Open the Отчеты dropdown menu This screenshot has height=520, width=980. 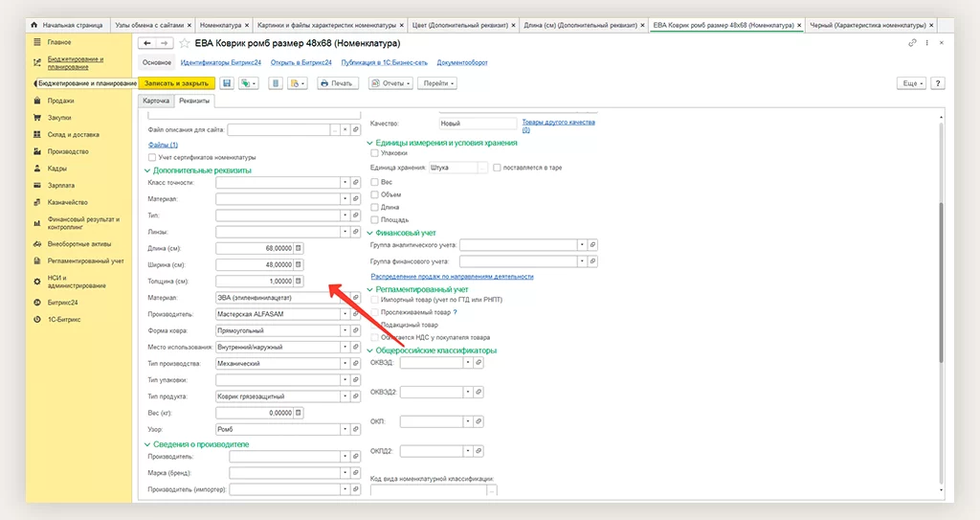(390, 83)
